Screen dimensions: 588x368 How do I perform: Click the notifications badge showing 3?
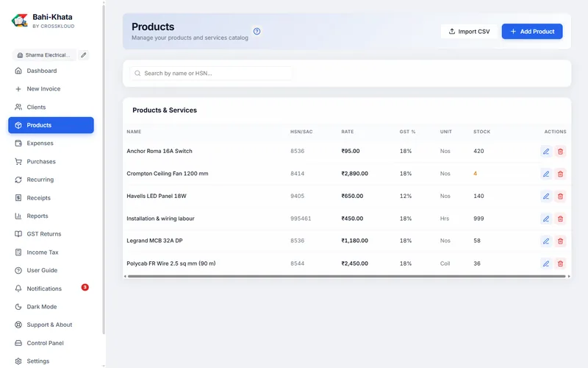(x=85, y=287)
